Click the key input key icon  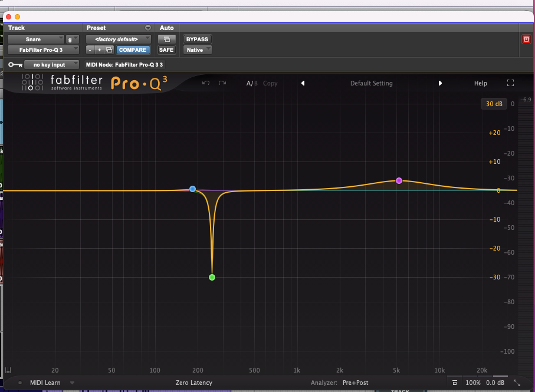pos(15,65)
